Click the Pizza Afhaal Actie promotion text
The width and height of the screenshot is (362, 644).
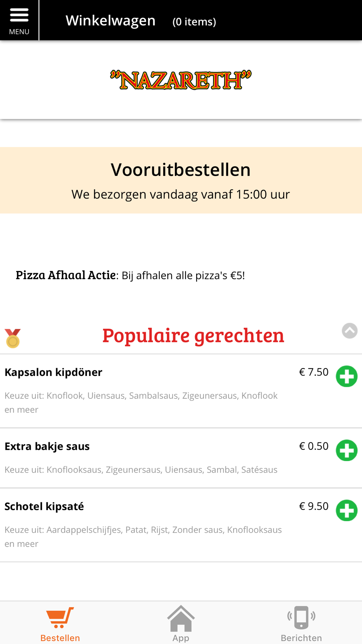pyautogui.click(x=130, y=275)
